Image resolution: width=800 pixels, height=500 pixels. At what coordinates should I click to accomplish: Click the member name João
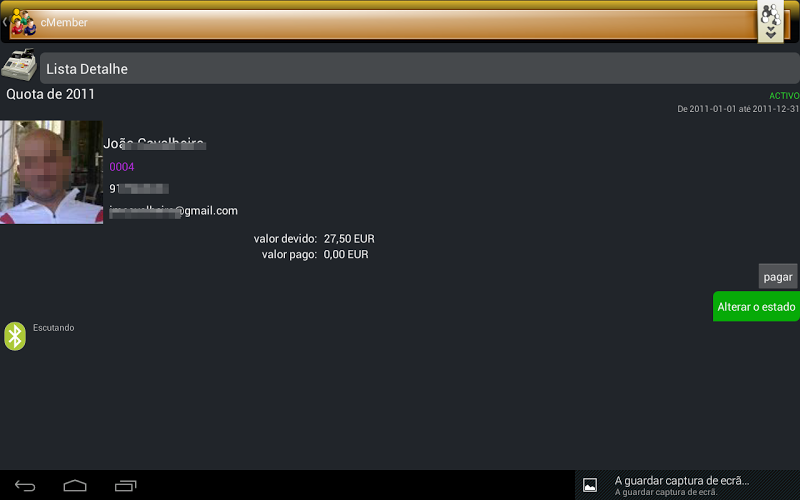pyautogui.click(x=154, y=143)
